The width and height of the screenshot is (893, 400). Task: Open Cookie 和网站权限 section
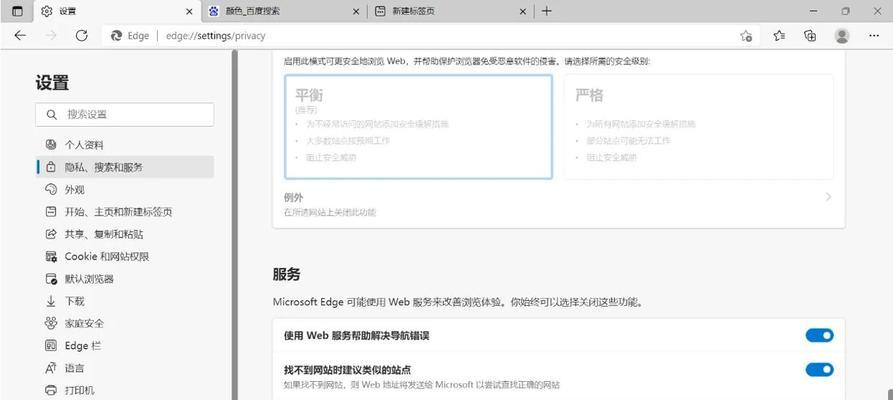(x=125, y=256)
